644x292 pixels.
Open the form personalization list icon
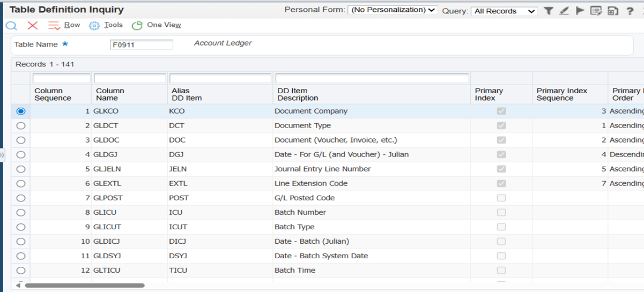tap(596, 11)
